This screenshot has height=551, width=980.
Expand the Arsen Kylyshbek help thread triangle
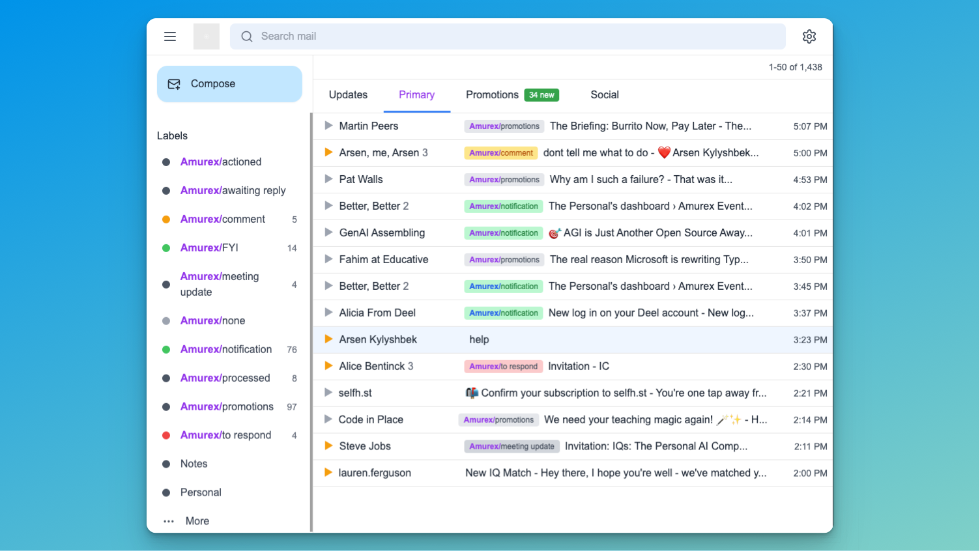(328, 339)
